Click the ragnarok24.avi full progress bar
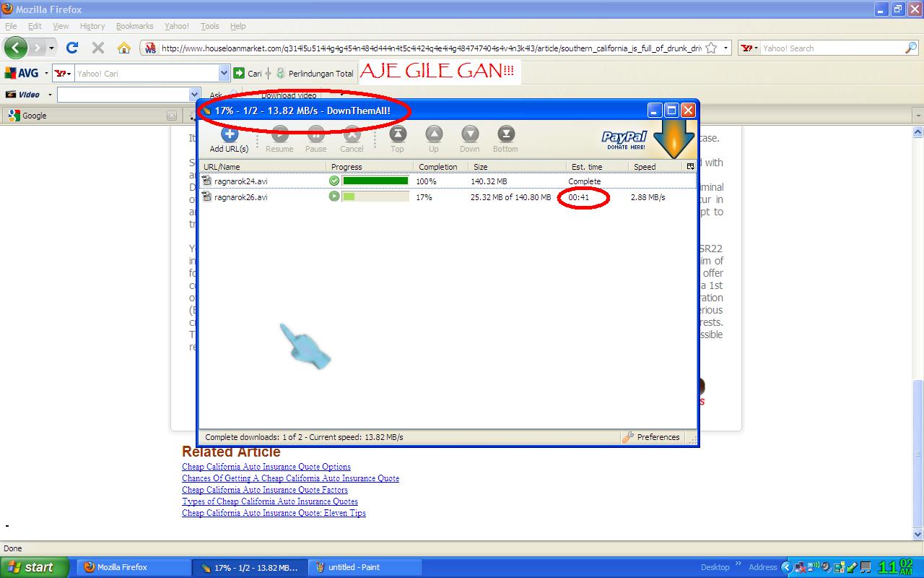The image size is (924, 578). click(375, 181)
